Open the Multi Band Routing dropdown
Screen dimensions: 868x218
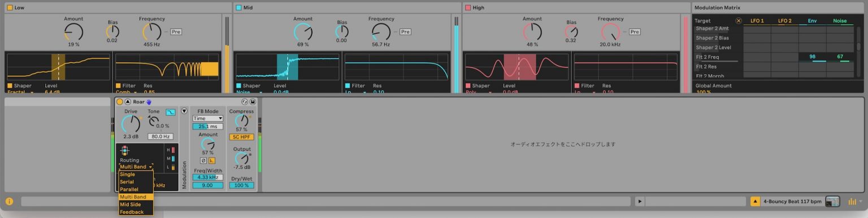click(x=136, y=167)
